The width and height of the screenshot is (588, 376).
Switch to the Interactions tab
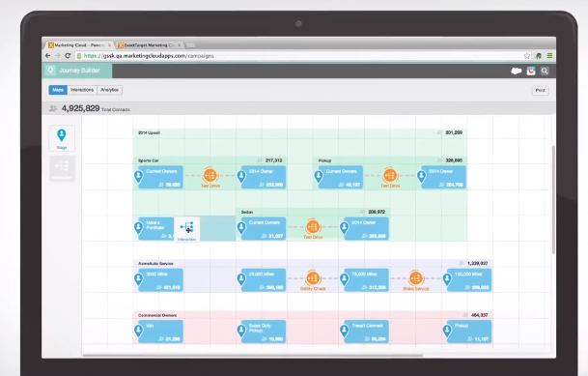point(82,90)
